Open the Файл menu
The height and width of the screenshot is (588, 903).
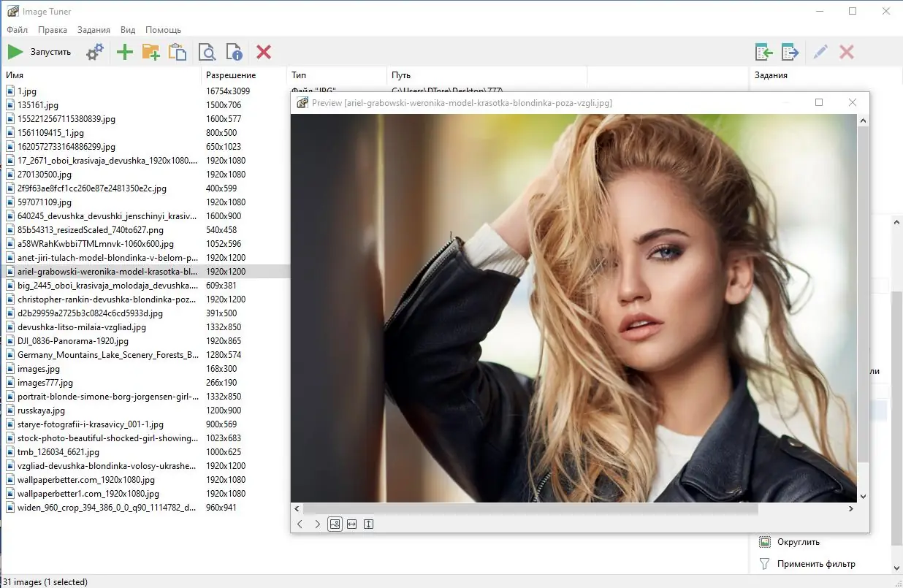pos(18,30)
